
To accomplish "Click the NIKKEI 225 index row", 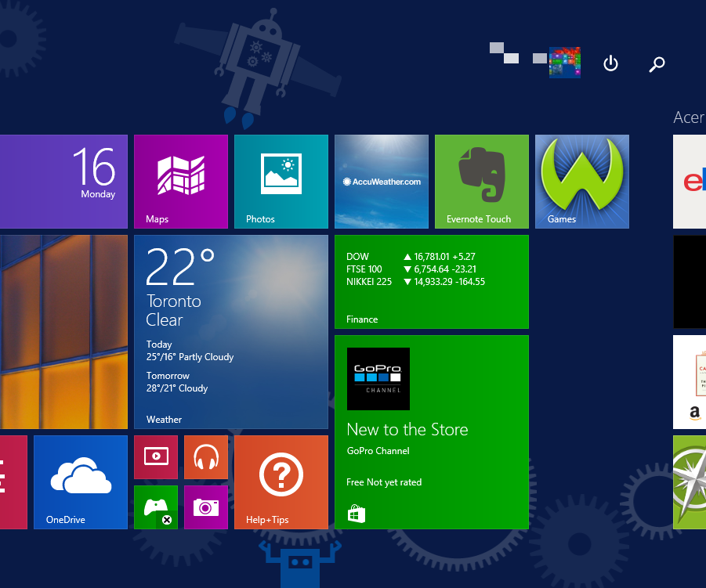I will click(x=415, y=282).
